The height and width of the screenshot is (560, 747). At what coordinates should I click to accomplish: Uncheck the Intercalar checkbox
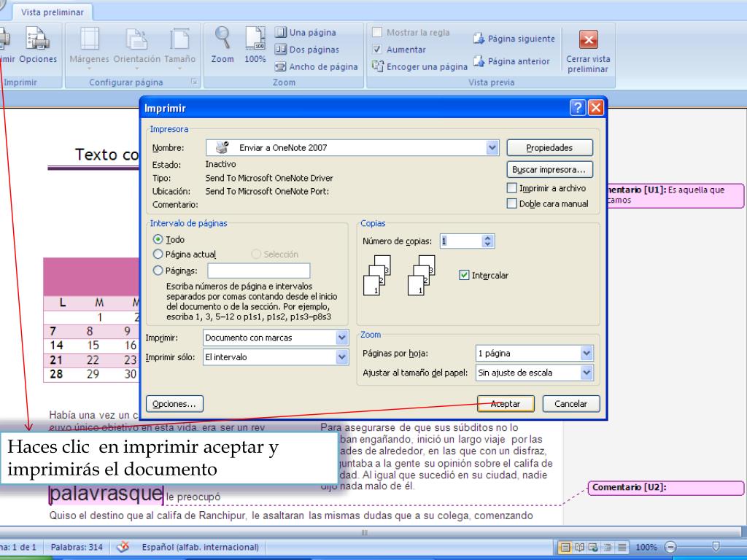(x=464, y=275)
